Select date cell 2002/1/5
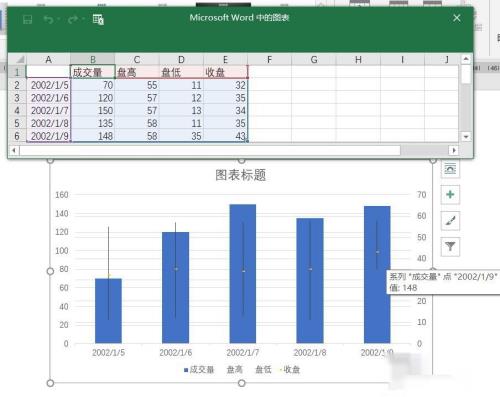This screenshot has width=500, height=397. [x=48, y=85]
